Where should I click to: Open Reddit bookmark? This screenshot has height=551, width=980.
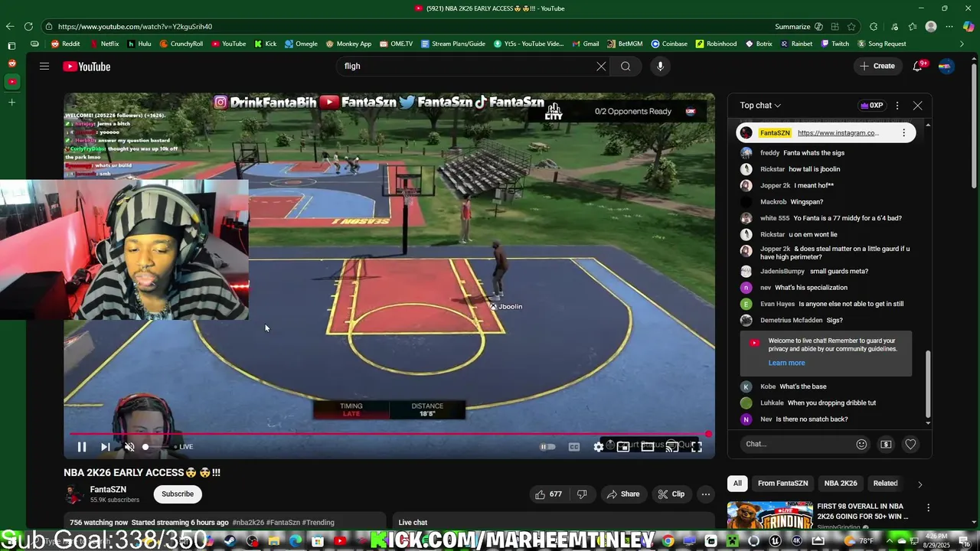click(x=66, y=44)
